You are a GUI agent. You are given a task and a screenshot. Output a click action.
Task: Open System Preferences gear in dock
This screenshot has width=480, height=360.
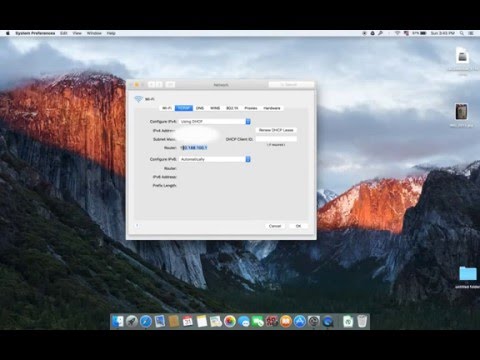click(x=314, y=321)
